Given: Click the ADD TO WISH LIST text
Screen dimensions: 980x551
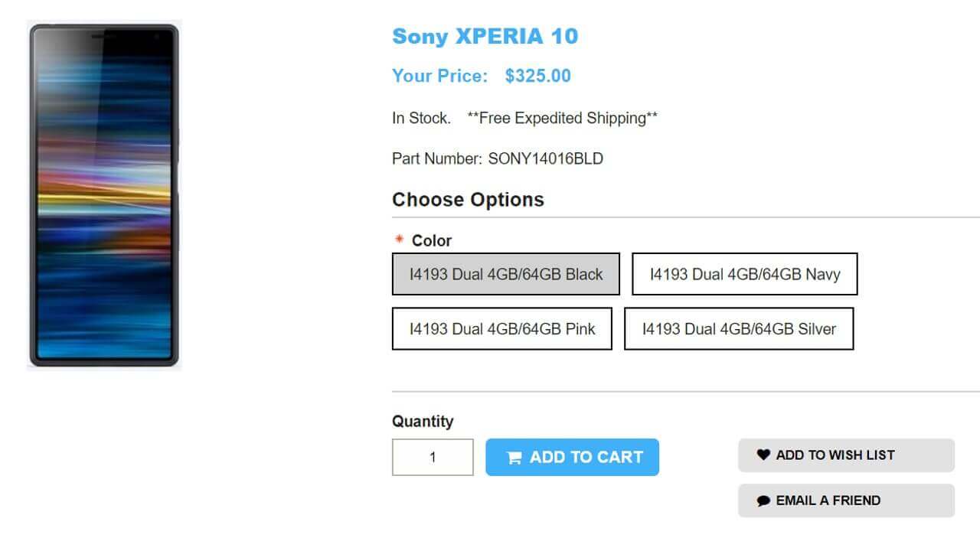Looking at the screenshot, I should coord(835,455).
